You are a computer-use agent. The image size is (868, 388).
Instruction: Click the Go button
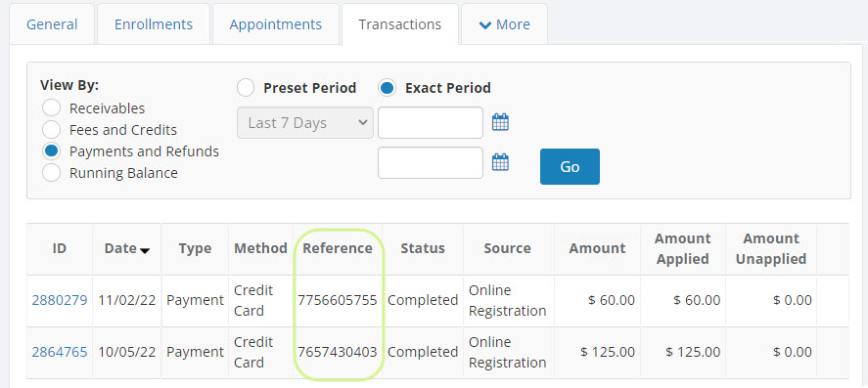pos(570,166)
